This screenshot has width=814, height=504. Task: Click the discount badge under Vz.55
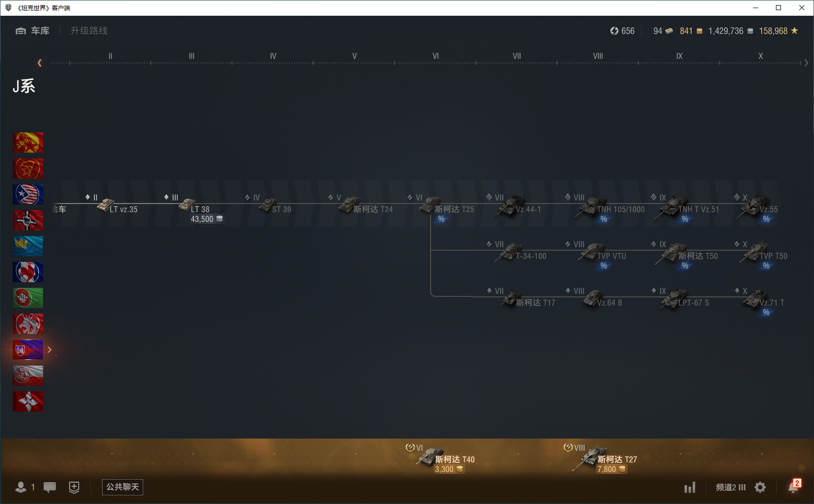[x=766, y=219]
